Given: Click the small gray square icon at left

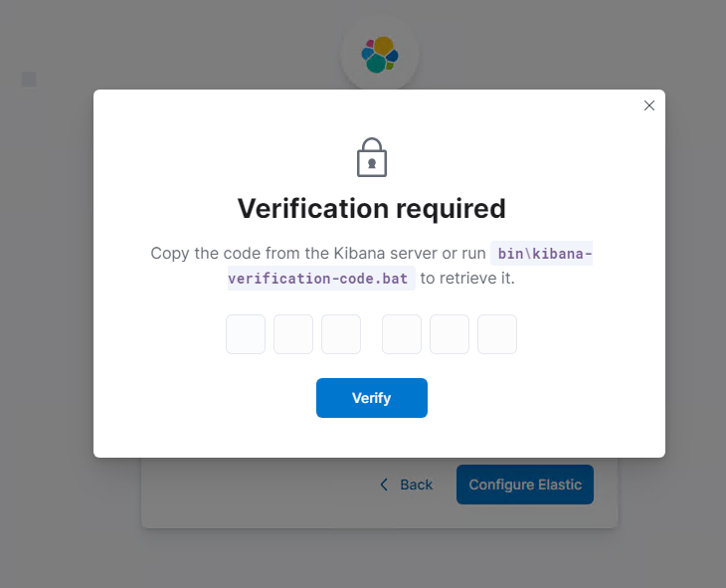Looking at the screenshot, I should point(29,80).
